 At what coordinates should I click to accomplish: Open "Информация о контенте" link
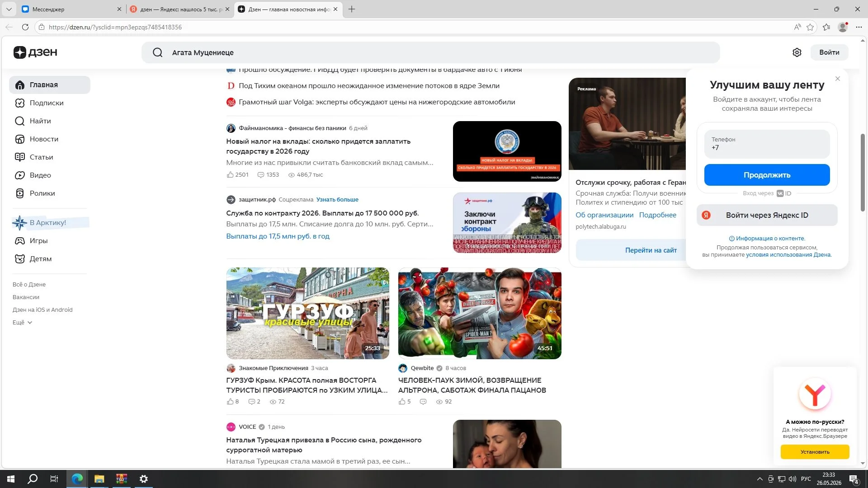[x=767, y=239]
